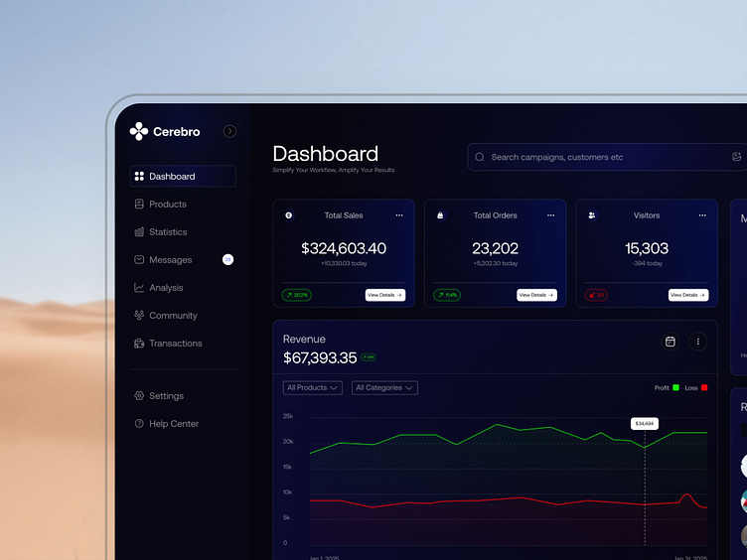Open Total Sales card more options
This screenshot has height=560, width=747.
point(399,215)
